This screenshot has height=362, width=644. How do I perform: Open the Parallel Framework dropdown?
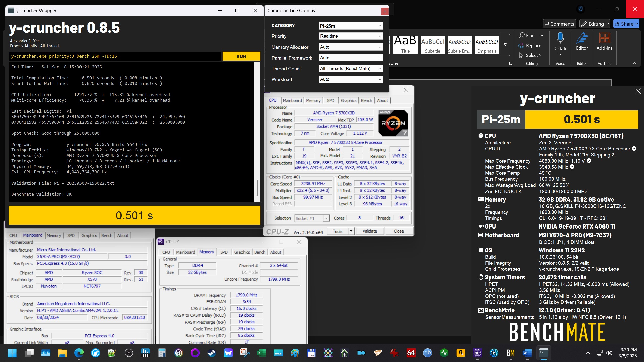click(x=351, y=58)
